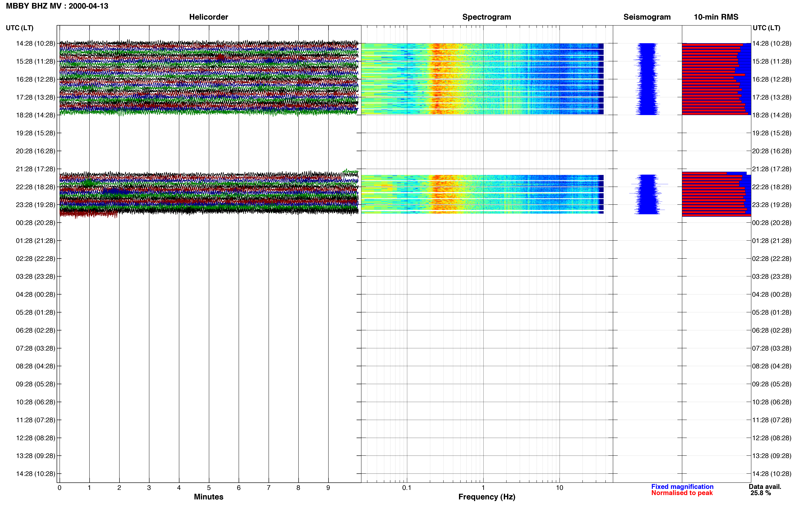Click the left '22:28 (18:28)' time label

tap(35, 187)
